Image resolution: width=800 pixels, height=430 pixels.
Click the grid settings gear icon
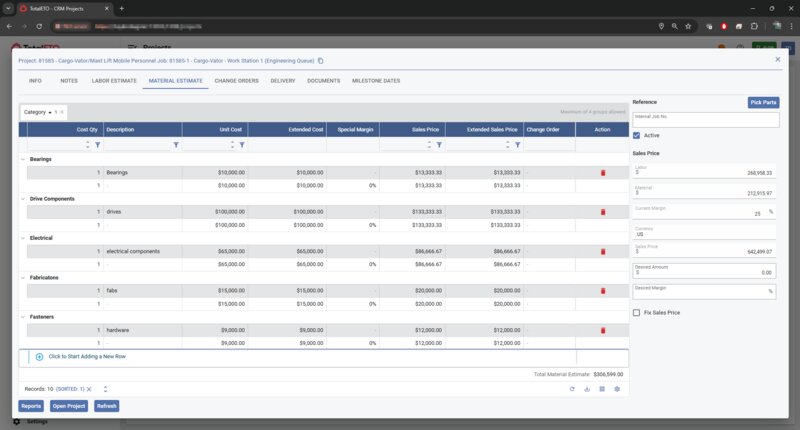[x=617, y=389]
